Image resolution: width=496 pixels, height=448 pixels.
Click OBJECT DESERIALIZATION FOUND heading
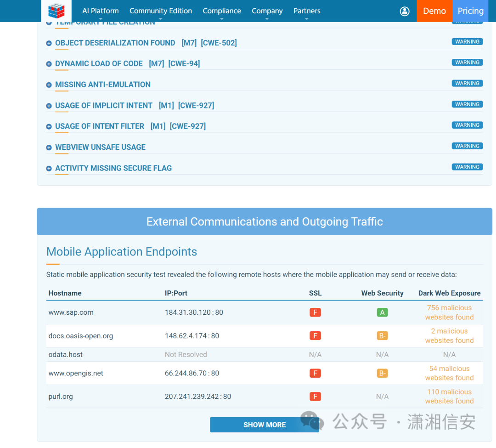point(115,43)
